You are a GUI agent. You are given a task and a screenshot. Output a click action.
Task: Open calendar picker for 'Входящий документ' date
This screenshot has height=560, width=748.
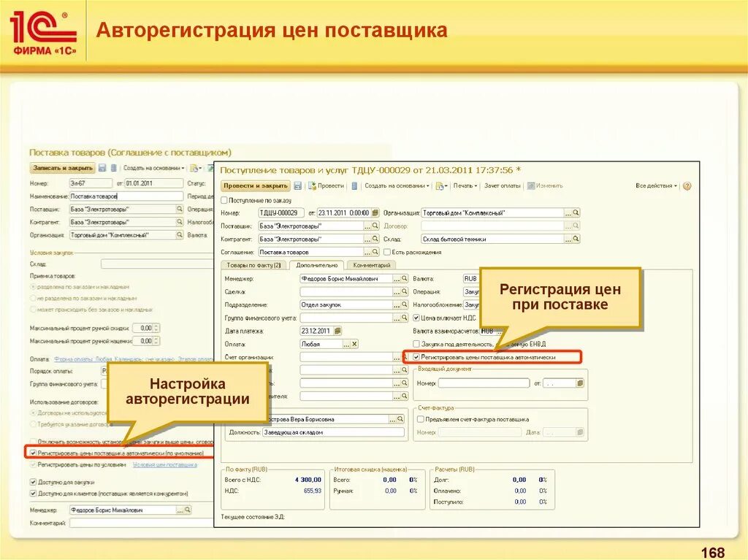tap(580, 383)
